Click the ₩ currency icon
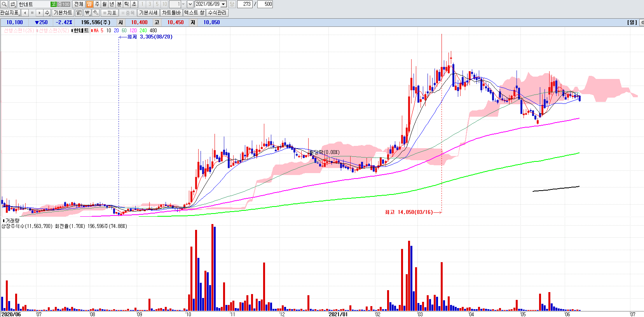This screenshot has width=644, height=317. click(87, 13)
